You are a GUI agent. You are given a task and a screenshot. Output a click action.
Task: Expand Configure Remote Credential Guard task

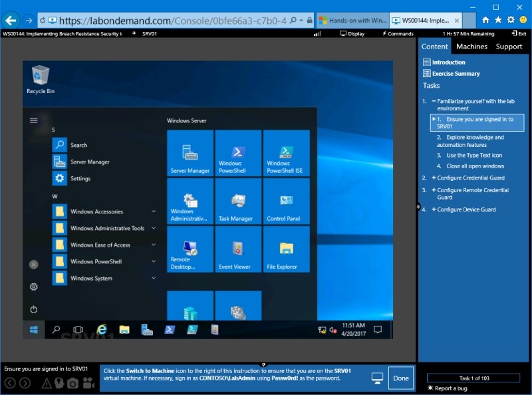click(x=434, y=190)
